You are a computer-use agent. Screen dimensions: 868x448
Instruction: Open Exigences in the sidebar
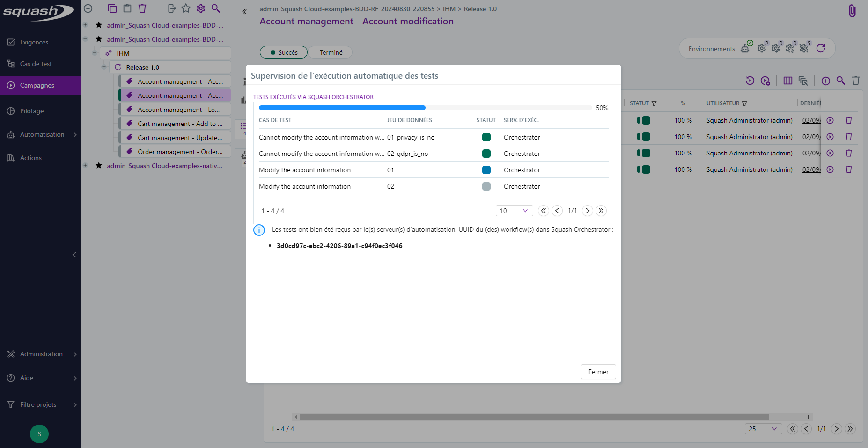click(x=34, y=42)
